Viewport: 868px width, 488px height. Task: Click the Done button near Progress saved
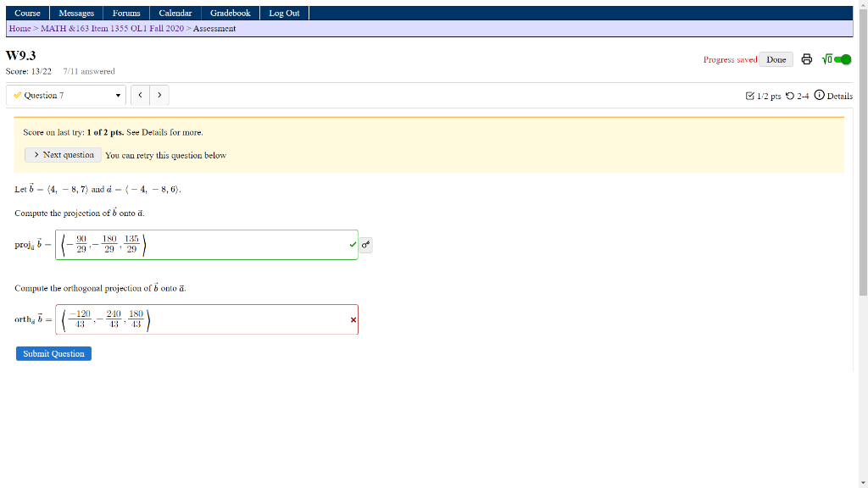776,60
